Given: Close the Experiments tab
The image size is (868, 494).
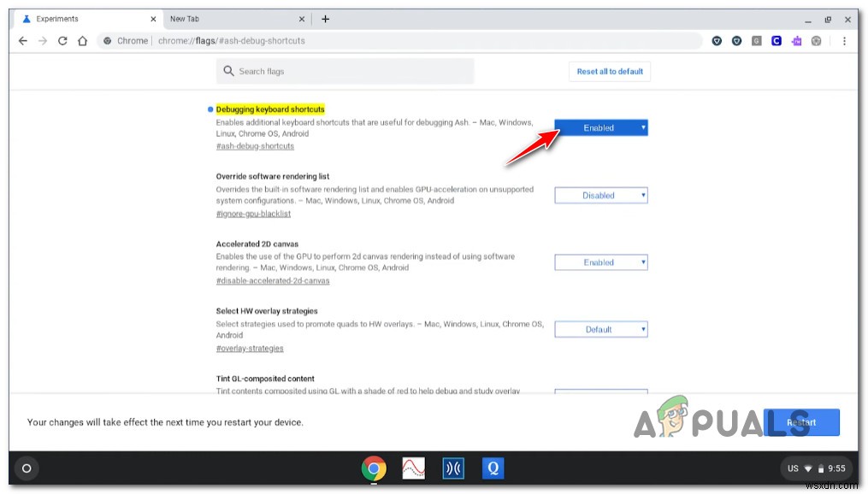Looking at the screenshot, I should (153, 19).
